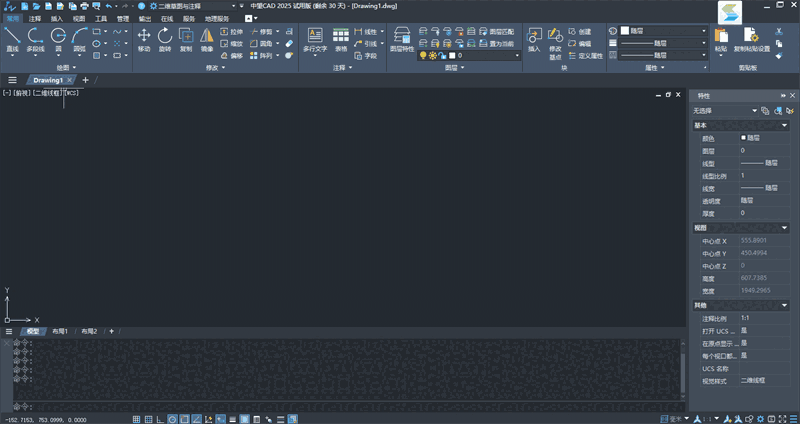This screenshot has height=424, width=800.
Task: Toggle the layer lock padlock icon
Action: [x=442, y=55]
